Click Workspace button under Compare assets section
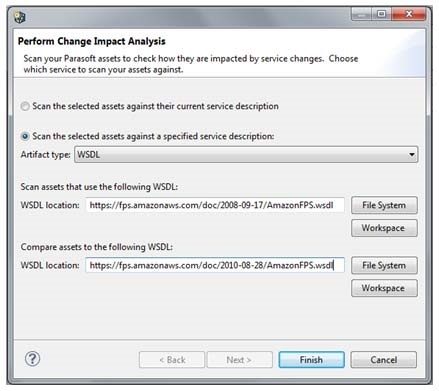 pos(384,288)
